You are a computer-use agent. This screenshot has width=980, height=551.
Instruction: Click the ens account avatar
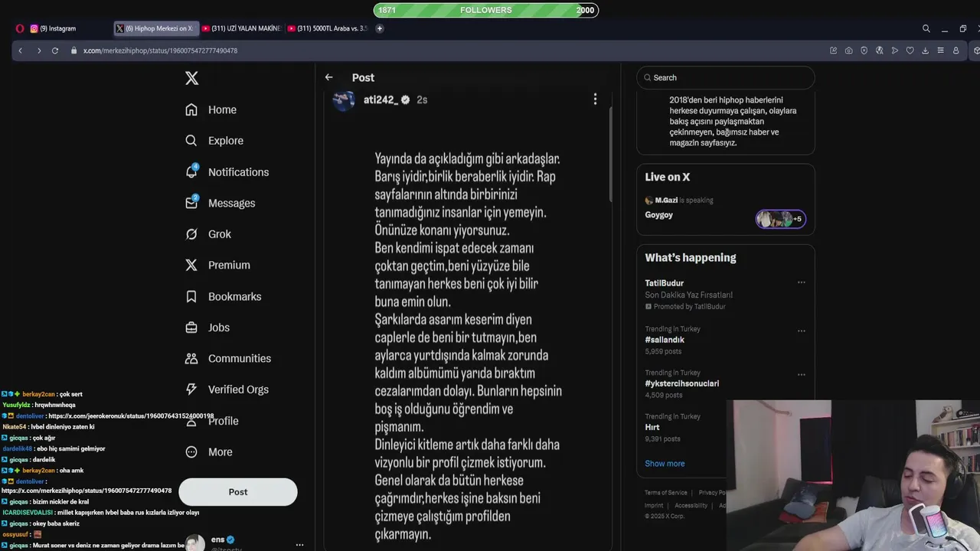pyautogui.click(x=195, y=543)
